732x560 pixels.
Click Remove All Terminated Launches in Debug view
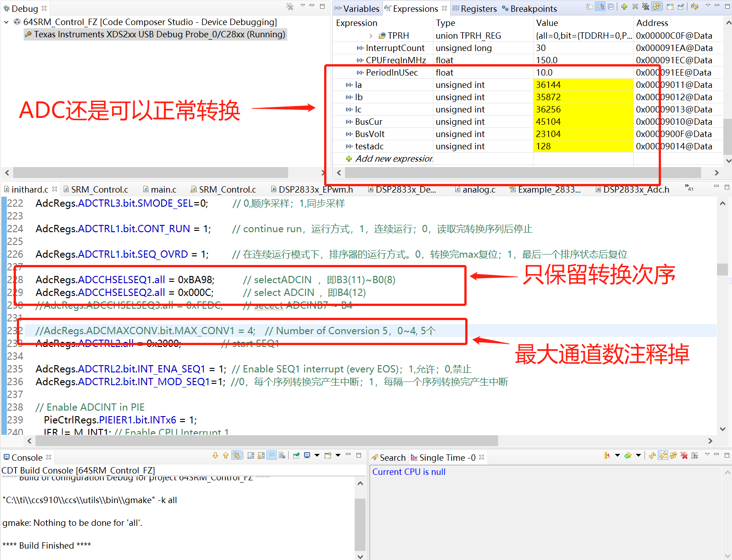[290, 7]
